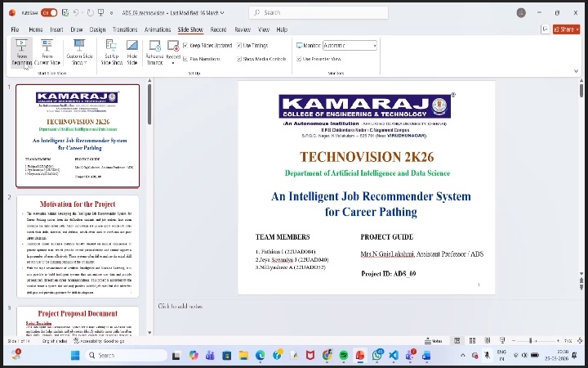Switch to the Home tab

tap(36, 29)
